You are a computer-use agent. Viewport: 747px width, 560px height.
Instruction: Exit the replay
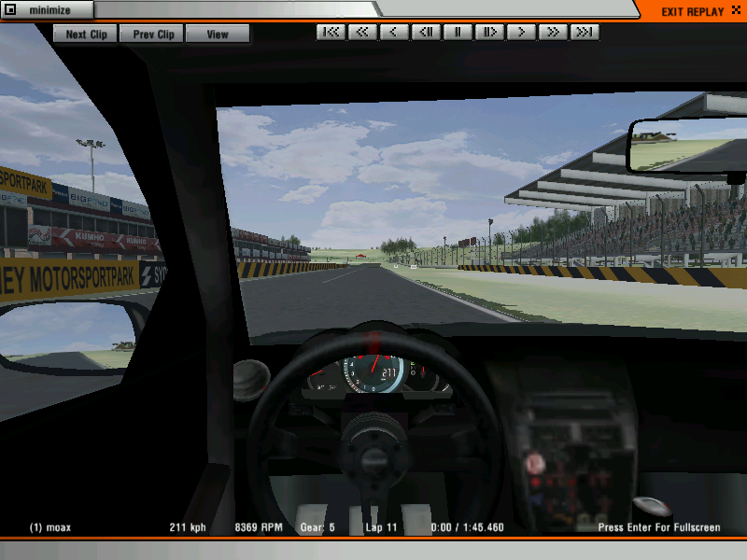(692, 11)
